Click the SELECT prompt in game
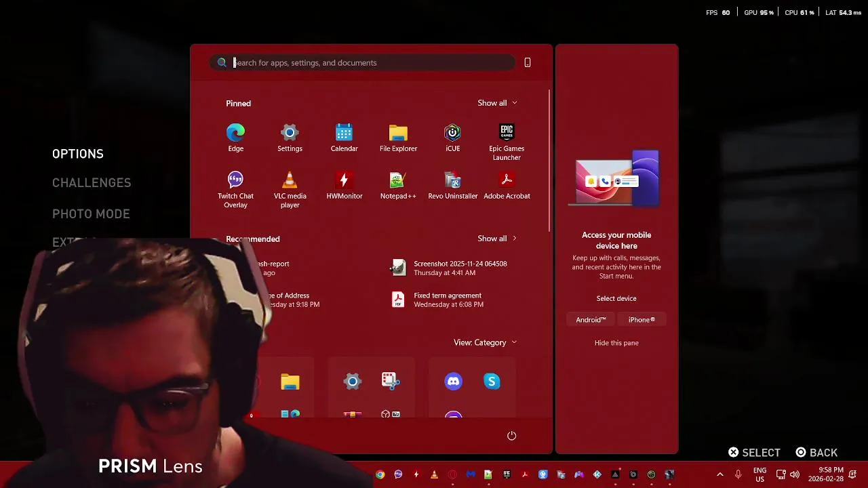 754,453
